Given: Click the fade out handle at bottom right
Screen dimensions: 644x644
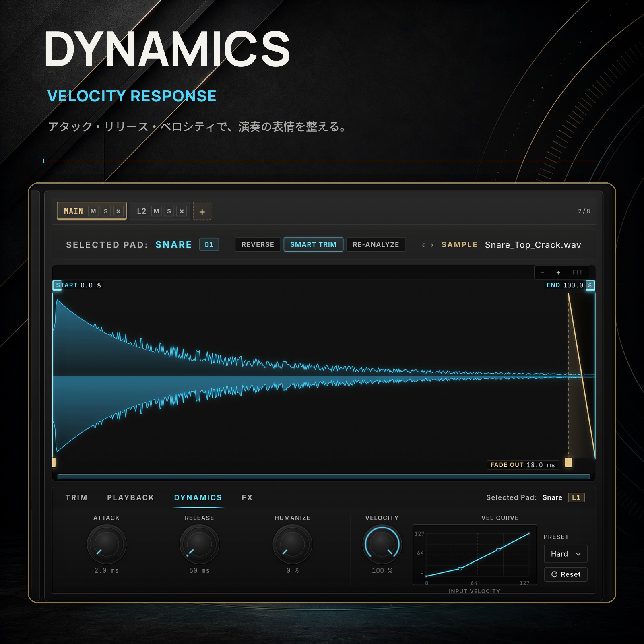Looking at the screenshot, I should [568, 462].
